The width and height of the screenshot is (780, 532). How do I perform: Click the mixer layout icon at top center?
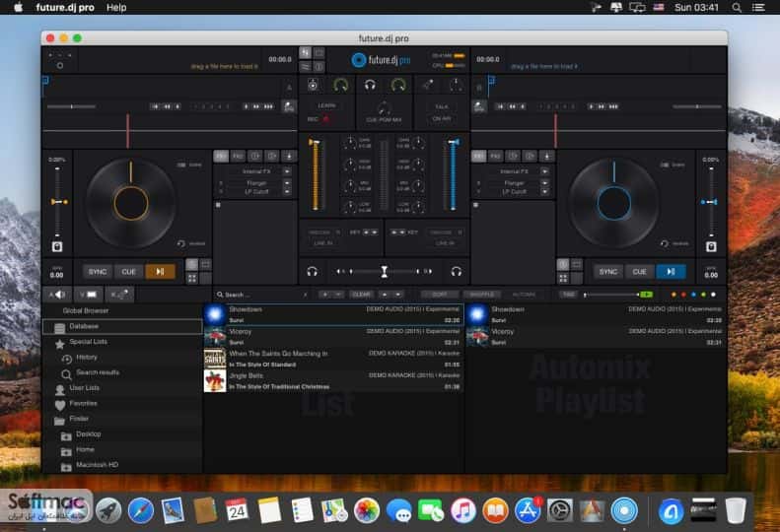[305, 52]
